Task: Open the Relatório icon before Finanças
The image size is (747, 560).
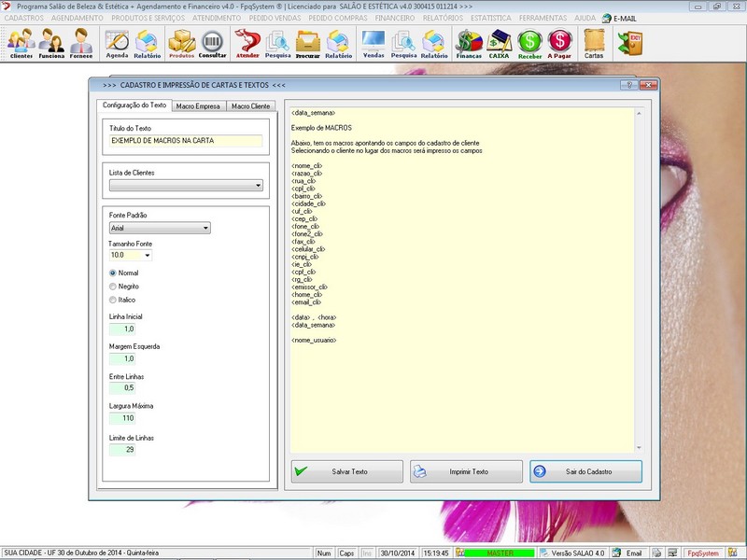Action: [x=434, y=43]
